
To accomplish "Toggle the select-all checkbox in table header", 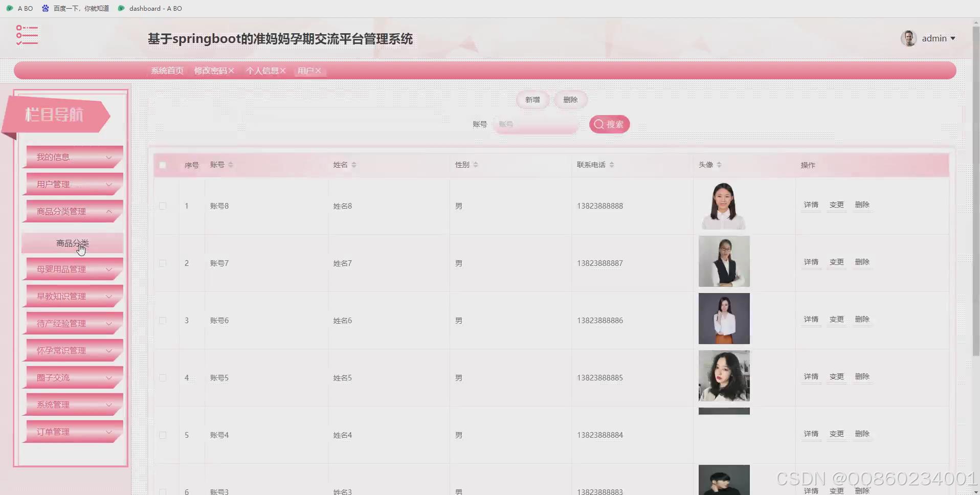I will click(163, 165).
